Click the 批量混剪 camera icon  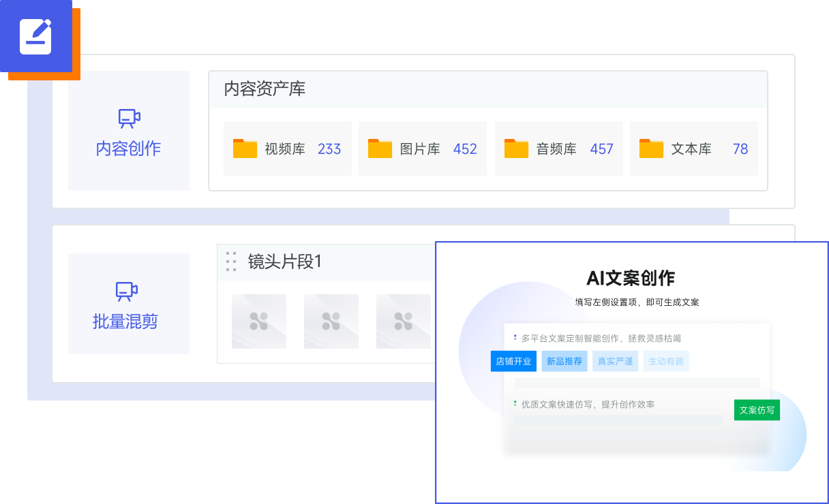click(x=127, y=292)
